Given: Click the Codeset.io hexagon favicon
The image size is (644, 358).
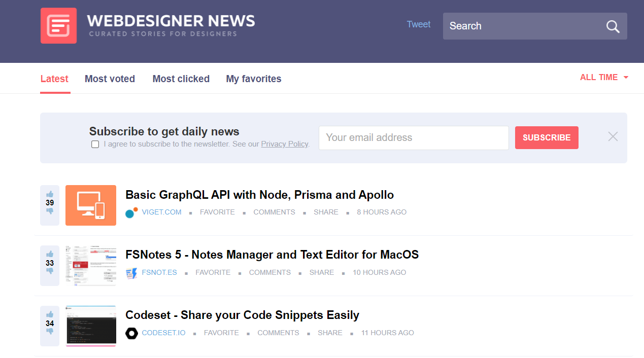Looking at the screenshot, I should [x=131, y=333].
